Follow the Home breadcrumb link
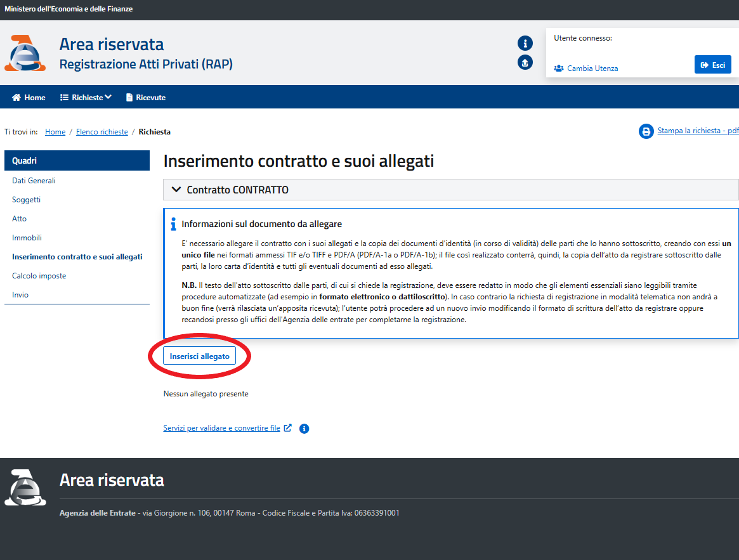This screenshot has width=739, height=560. tap(55, 132)
